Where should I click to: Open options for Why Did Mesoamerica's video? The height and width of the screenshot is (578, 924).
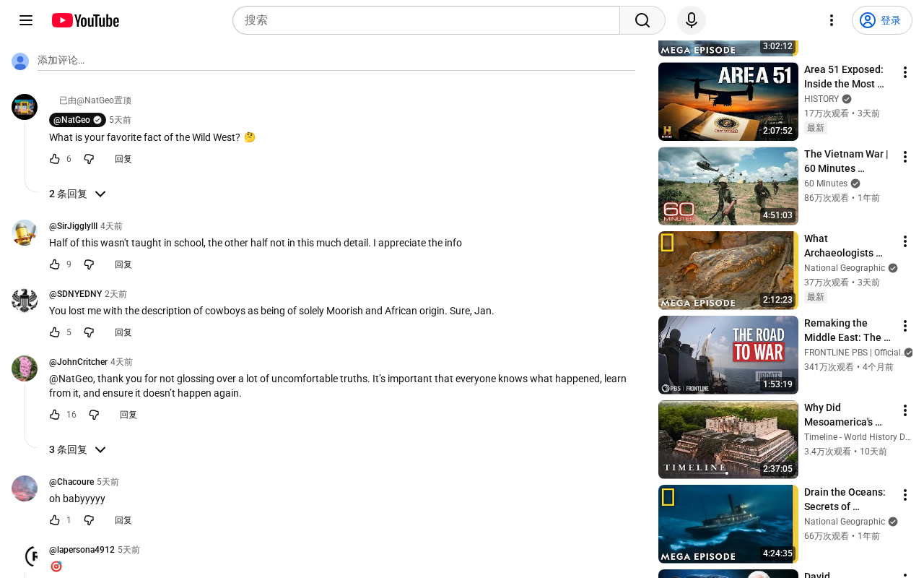click(x=905, y=410)
